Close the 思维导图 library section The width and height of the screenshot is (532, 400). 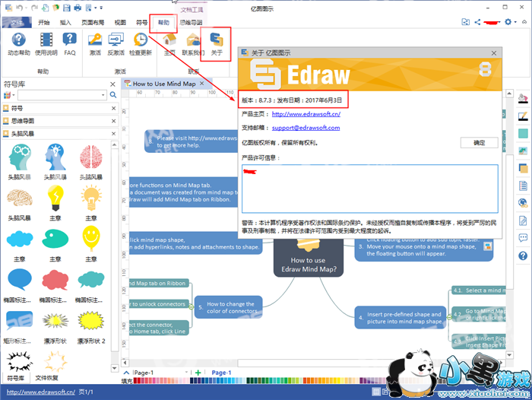(114, 121)
